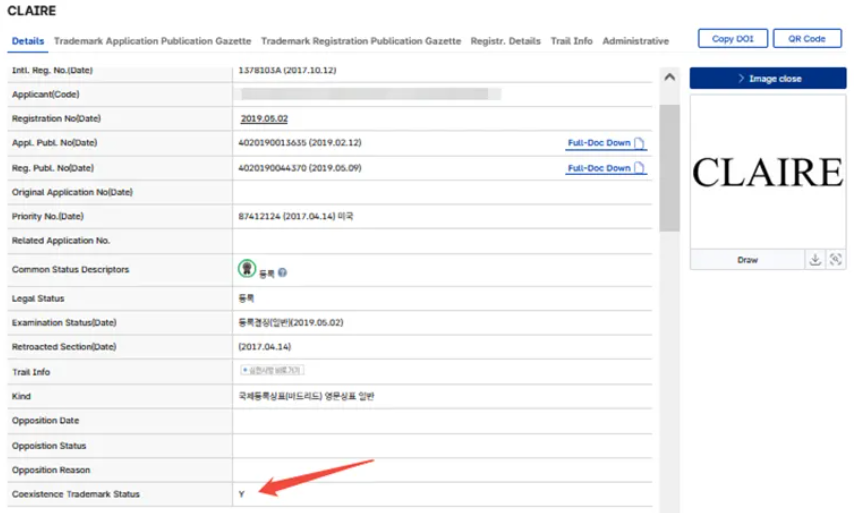
Task: Click the small button in Trail Info row
Action: (x=272, y=371)
